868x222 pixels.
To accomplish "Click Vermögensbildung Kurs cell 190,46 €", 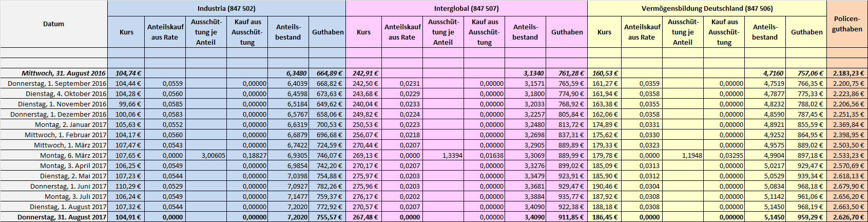I will coord(604,186).
